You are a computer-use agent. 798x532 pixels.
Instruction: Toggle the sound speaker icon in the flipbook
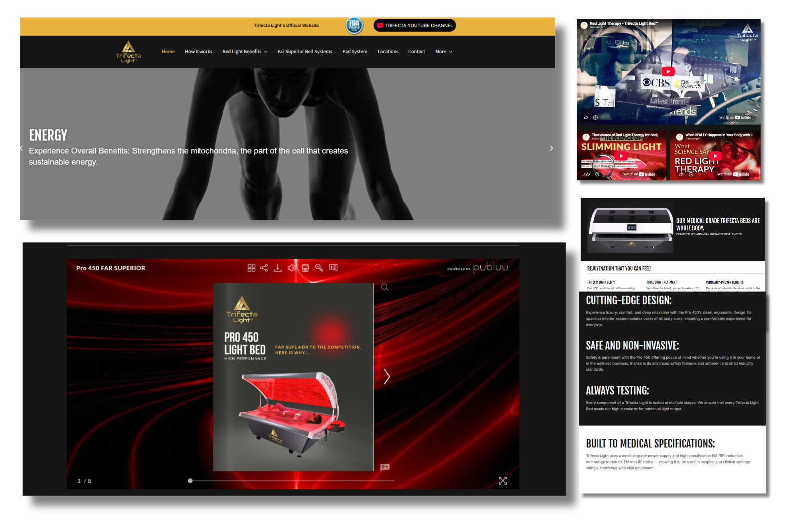(x=291, y=268)
